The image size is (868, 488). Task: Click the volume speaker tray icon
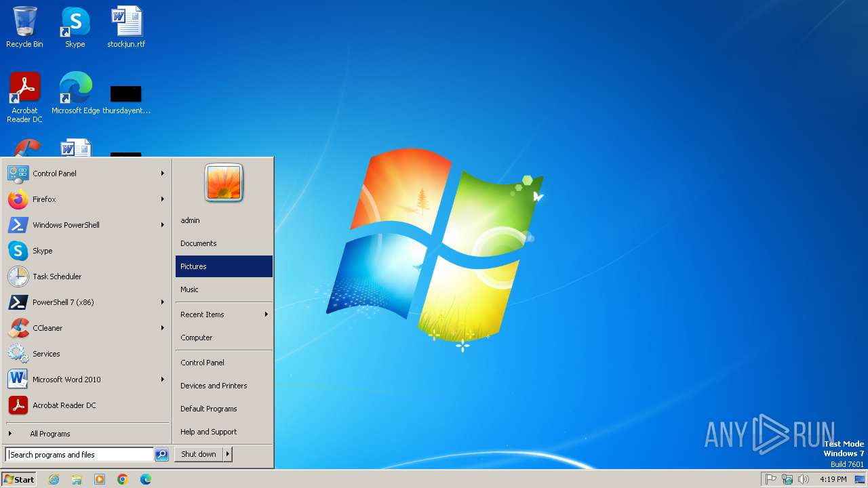pyautogui.click(x=804, y=479)
